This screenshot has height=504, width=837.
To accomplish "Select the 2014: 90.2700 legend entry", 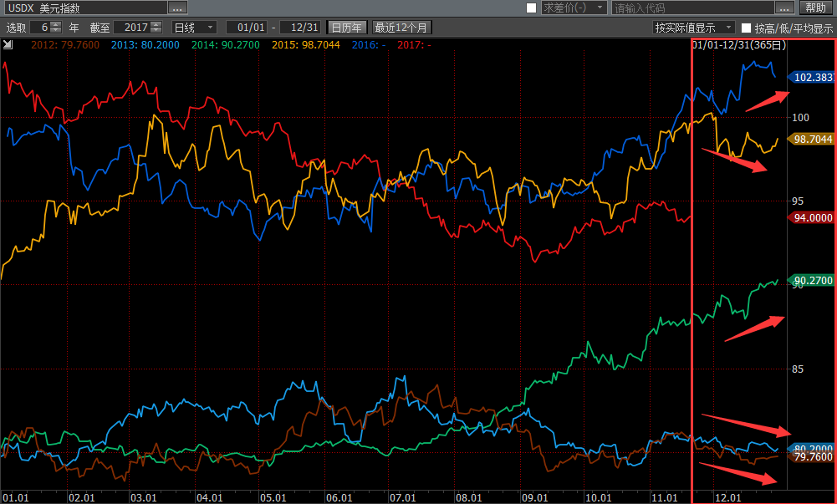I will click(226, 45).
